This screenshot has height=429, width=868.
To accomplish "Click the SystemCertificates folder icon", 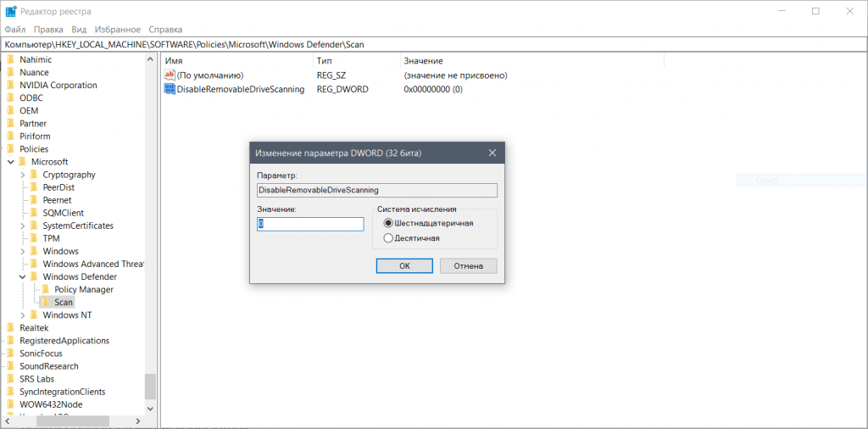I will pyautogui.click(x=34, y=226).
